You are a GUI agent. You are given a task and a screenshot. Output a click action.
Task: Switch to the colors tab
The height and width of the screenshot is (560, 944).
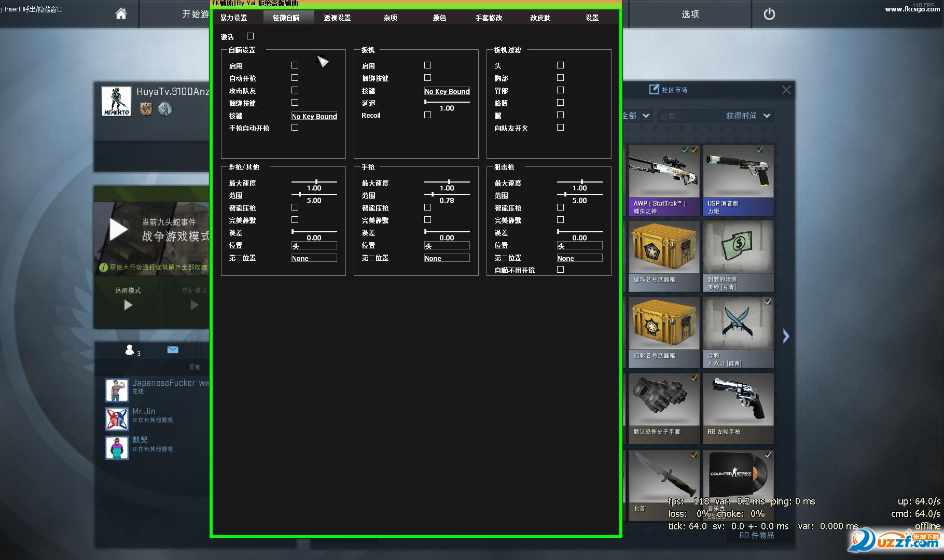pyautogui.click(x=440, y=18)
